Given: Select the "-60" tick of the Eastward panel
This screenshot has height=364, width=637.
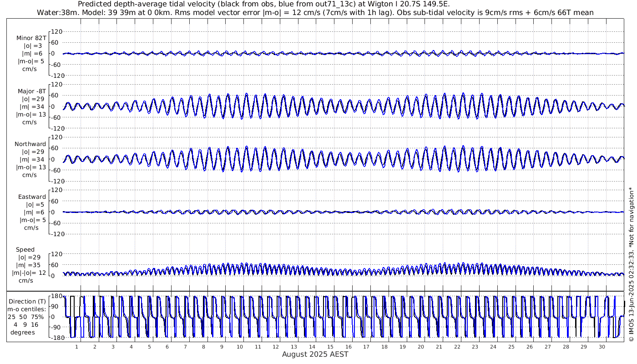Looking at the screenshot, I should (x=56, y=223).
